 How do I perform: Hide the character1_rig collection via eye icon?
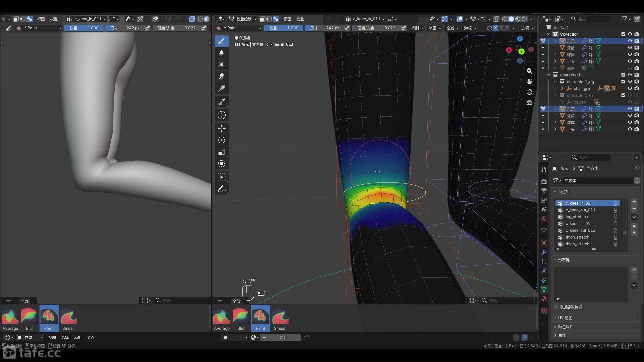tap(630, 82)
